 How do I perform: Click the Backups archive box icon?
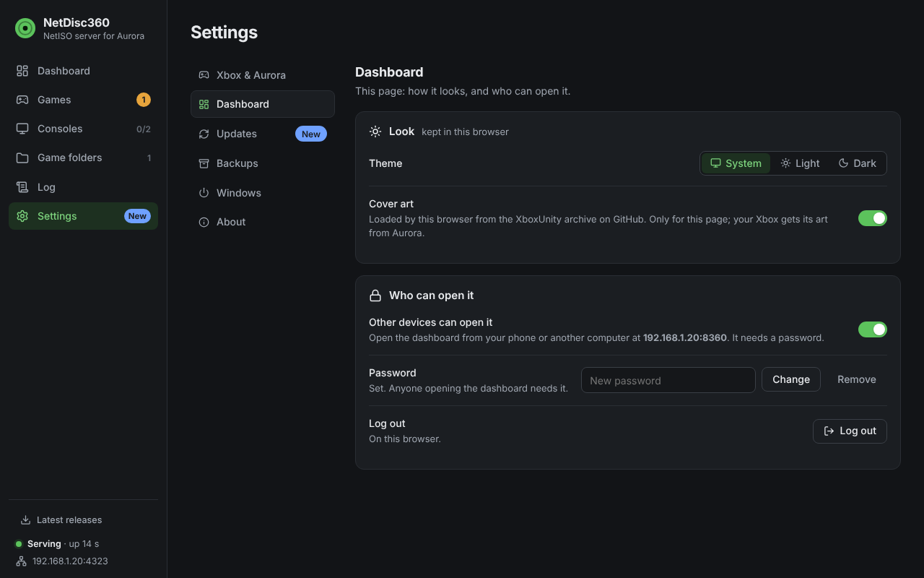tap(204, 163)
